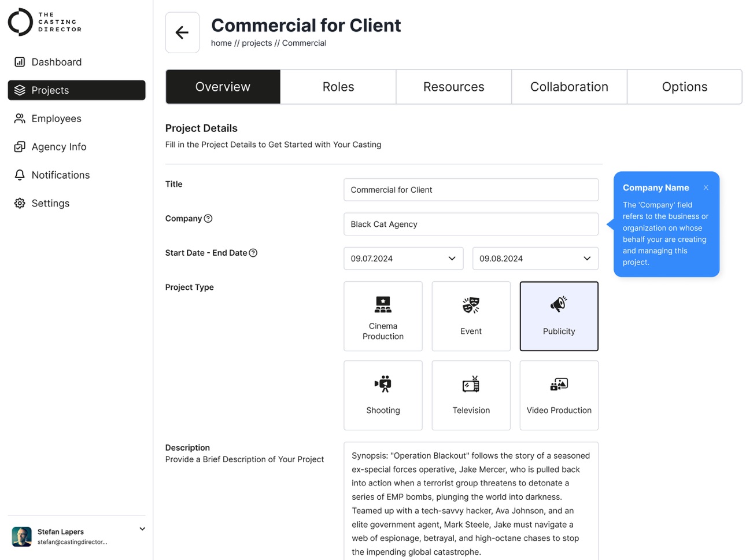Go back using the arrow button
The image size is (746, 560).
pos(182,32)
